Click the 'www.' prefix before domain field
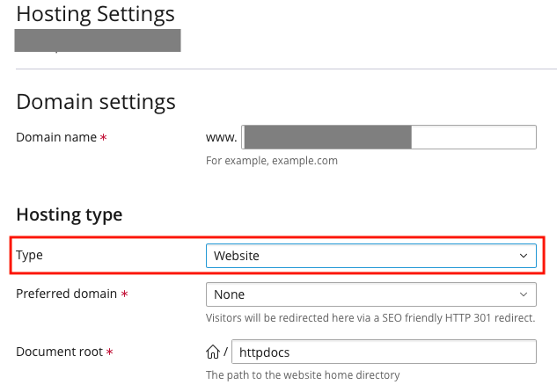Screen dimensions: 557x392 (220, 138)
